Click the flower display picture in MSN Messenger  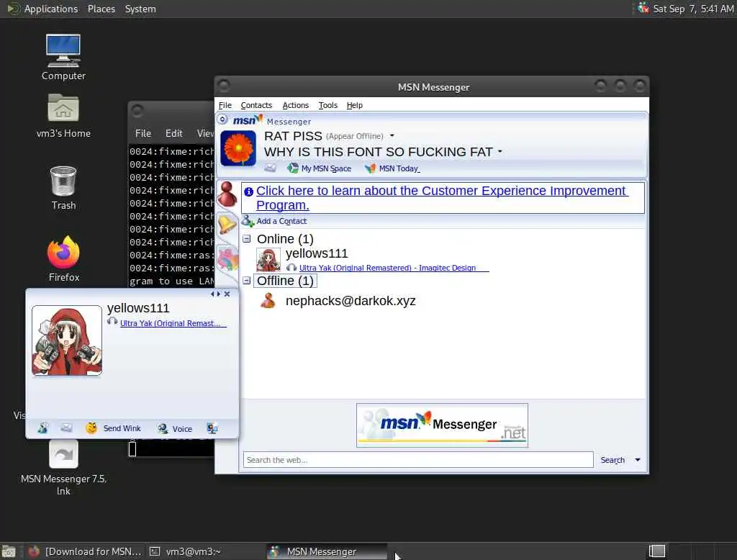coord(238,148)
